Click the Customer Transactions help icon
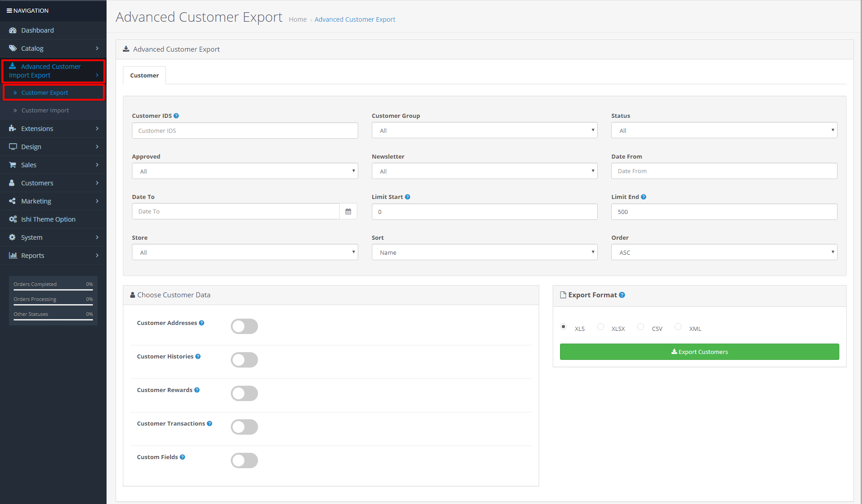This screenshot has width=862, height=504. 209,423
